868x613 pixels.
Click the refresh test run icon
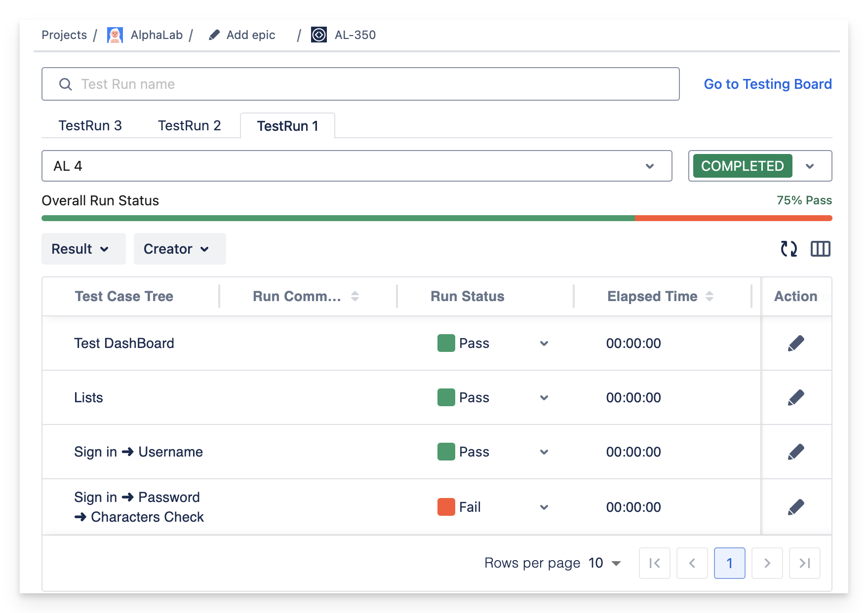click(789, 249)
